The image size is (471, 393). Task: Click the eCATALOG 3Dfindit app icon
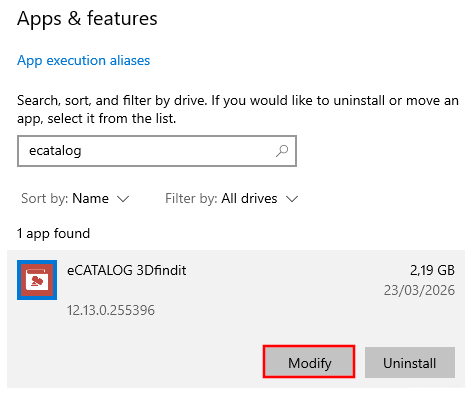tap(37, 280)
